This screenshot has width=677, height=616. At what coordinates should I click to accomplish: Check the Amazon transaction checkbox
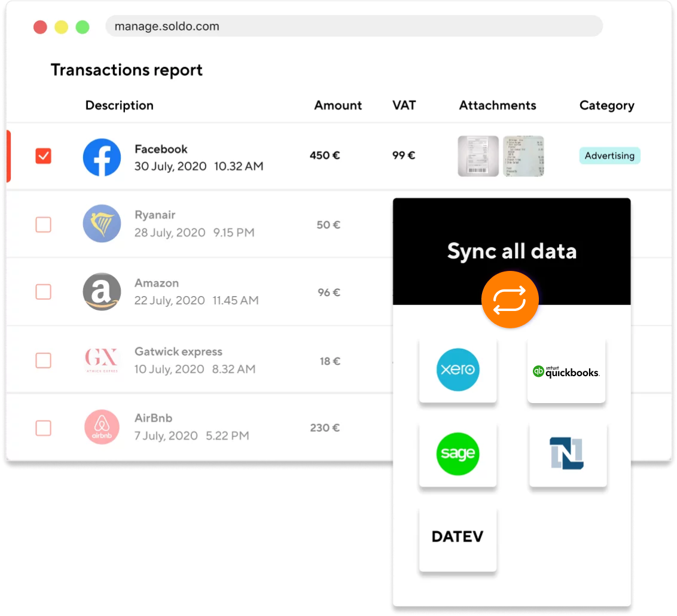coord(43,292)
